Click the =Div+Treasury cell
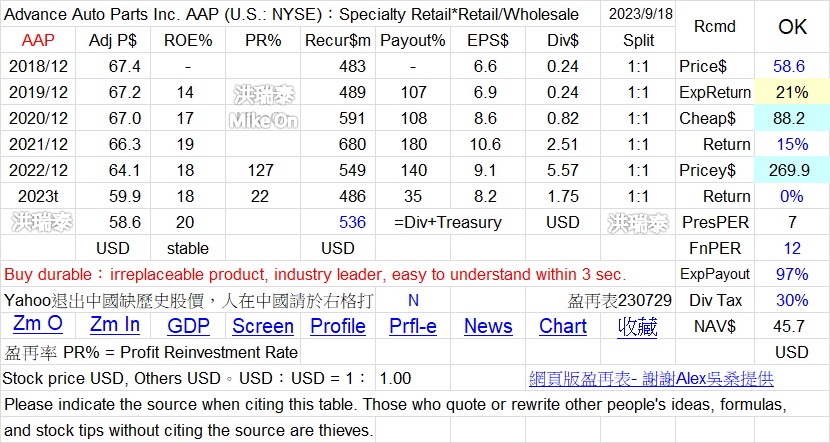The height and width of the screenshot is (443, 830). click(x=448, y=222)
